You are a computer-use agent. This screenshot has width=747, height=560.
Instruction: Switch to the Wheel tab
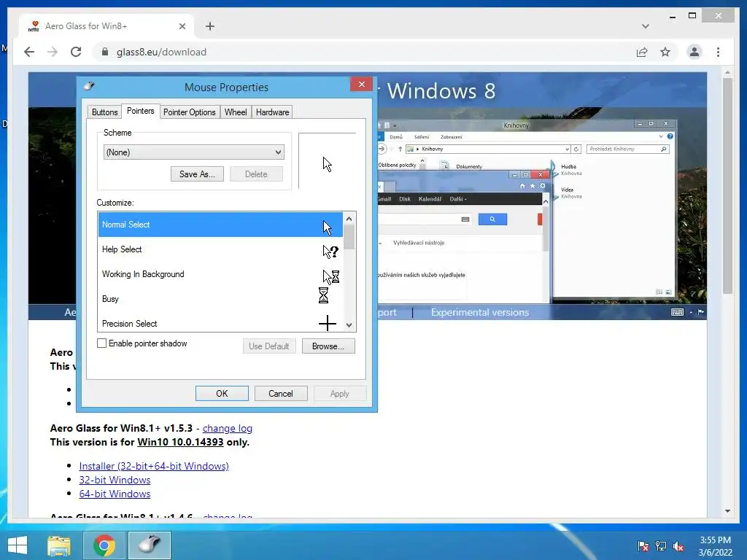pyautogui.click(x=236, y=112)
